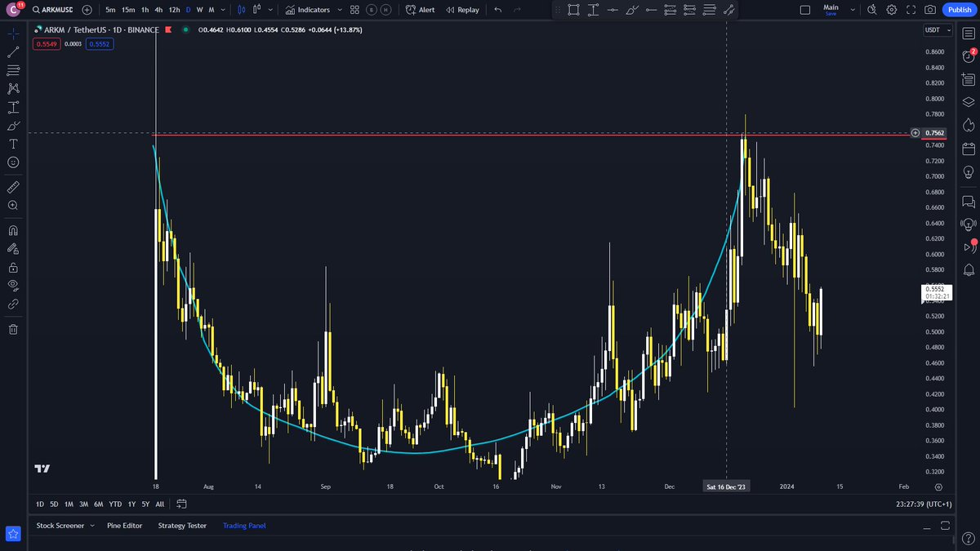Open chart settings gear
Image resolution: width=980 pixels, height=551 pixels.
[892, 10]
